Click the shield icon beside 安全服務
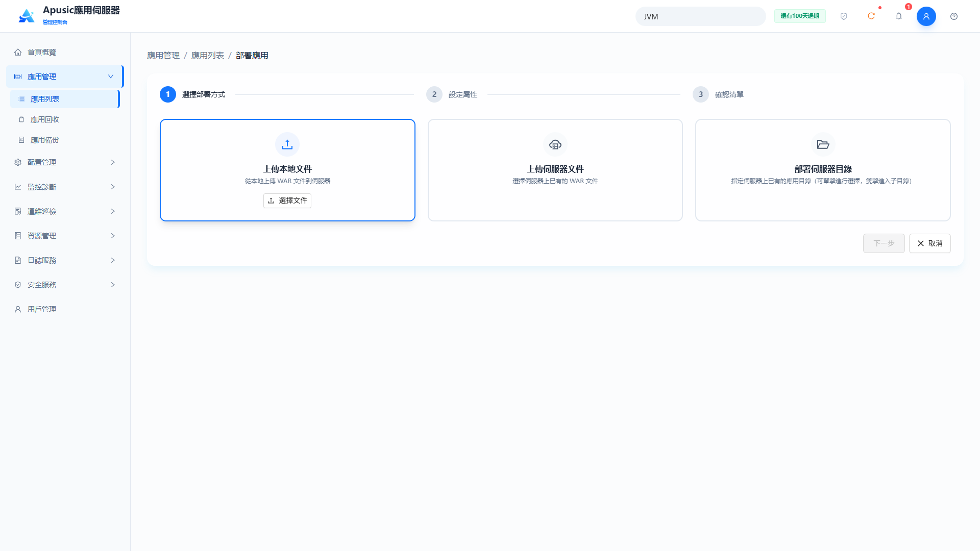The width and height of the screenshot is (980, 551). (x=18, y=285)
